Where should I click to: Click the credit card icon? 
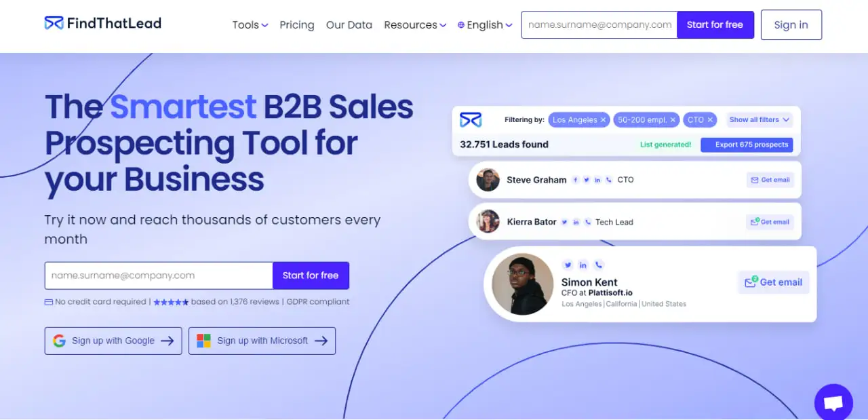[x=49, y=302]
